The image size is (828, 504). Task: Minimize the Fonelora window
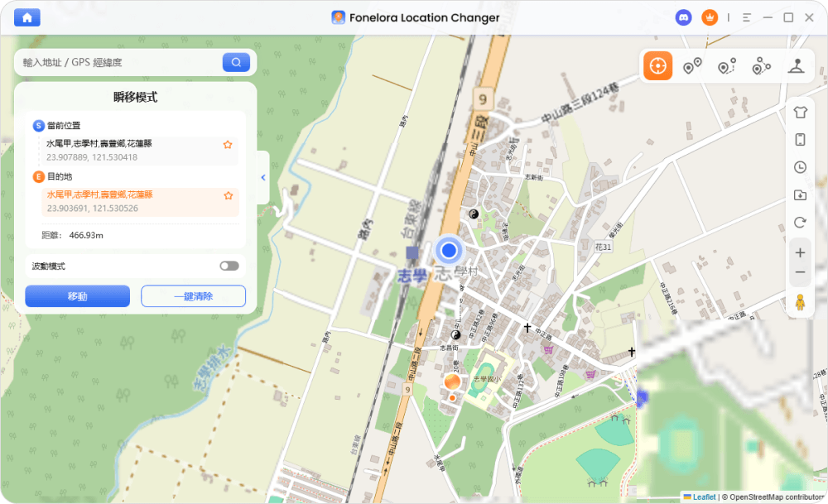pos(768,17)
